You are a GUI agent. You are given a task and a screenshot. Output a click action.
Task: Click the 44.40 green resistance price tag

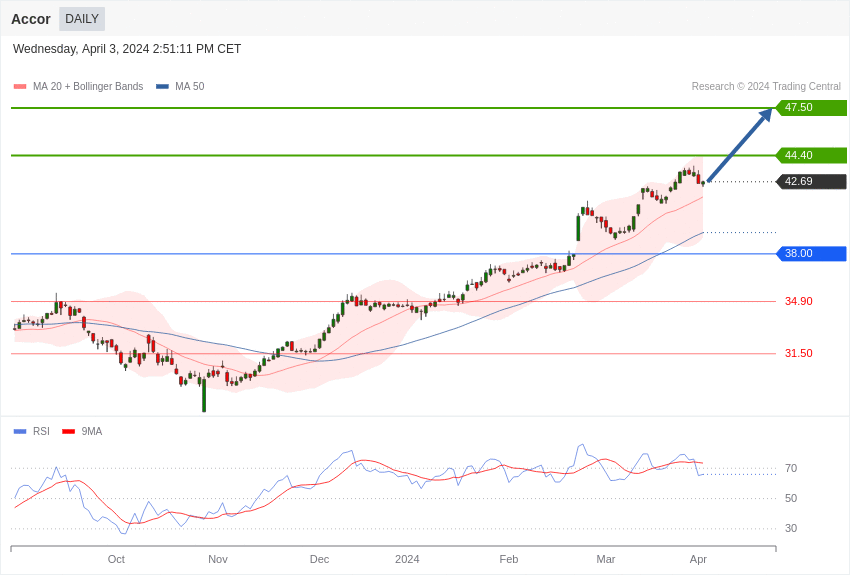(811, 156)
